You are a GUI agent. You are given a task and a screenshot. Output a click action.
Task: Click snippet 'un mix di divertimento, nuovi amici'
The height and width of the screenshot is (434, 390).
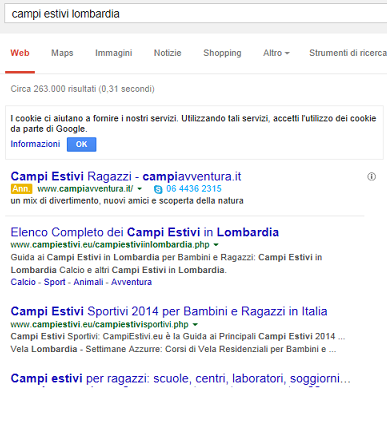(127, 201)
